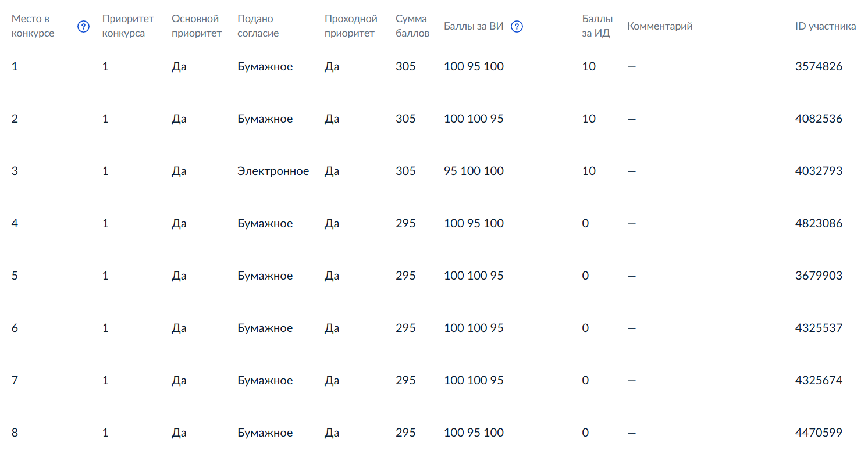This screenshot has height=461, width=868.
Task: Select participant ID 4823086
Action: tap(819, 223)
